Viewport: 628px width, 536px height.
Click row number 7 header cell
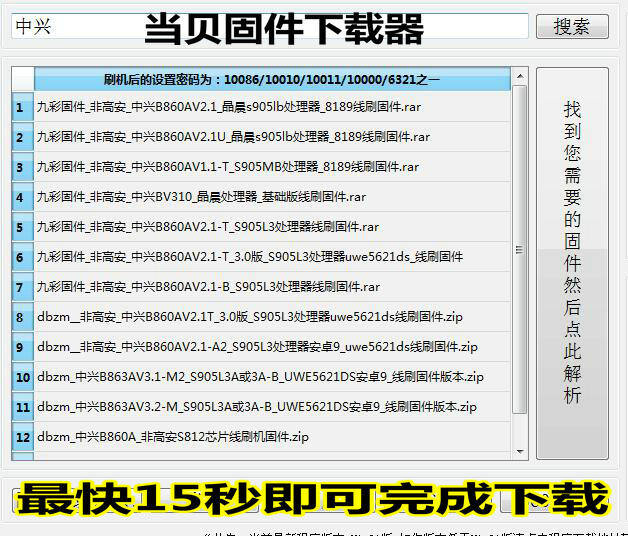[x=23, y=287]
